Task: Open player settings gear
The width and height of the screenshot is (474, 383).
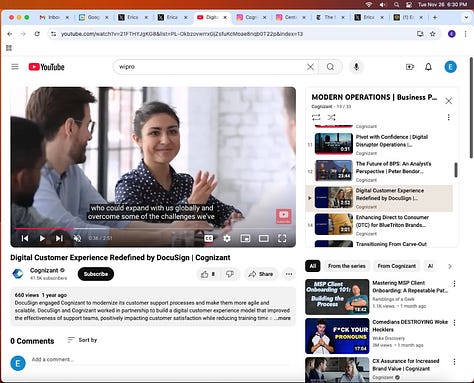Action: point(227,238)
